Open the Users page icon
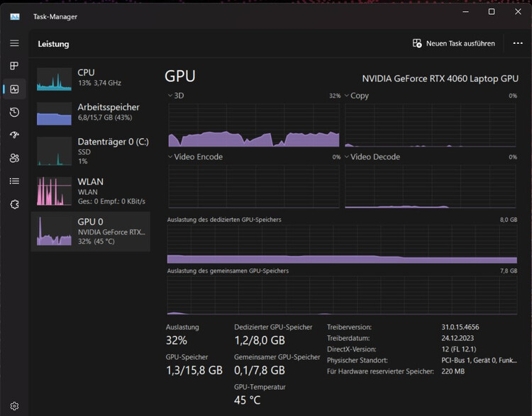The width and height of the screenshot is (532, 416). click(14, 158)
